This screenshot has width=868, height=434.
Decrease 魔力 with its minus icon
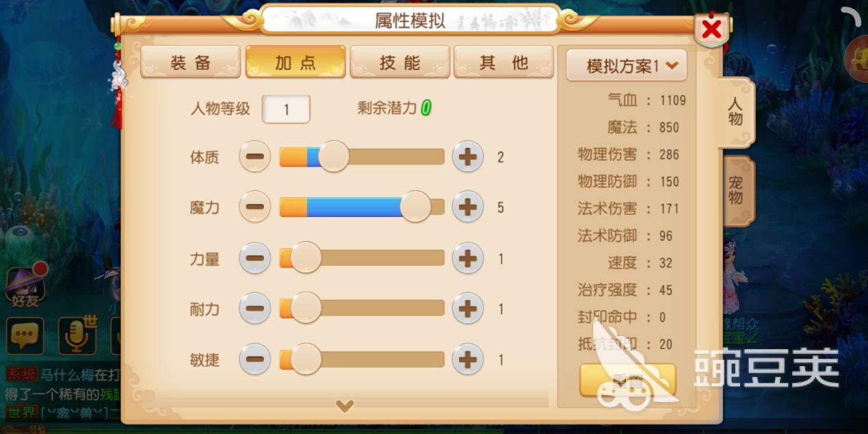(254, 207)
